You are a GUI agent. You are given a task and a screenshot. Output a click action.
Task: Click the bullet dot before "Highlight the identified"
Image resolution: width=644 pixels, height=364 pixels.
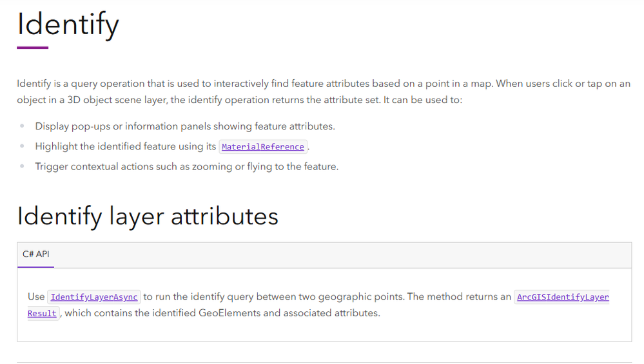(x=23, y=147)
